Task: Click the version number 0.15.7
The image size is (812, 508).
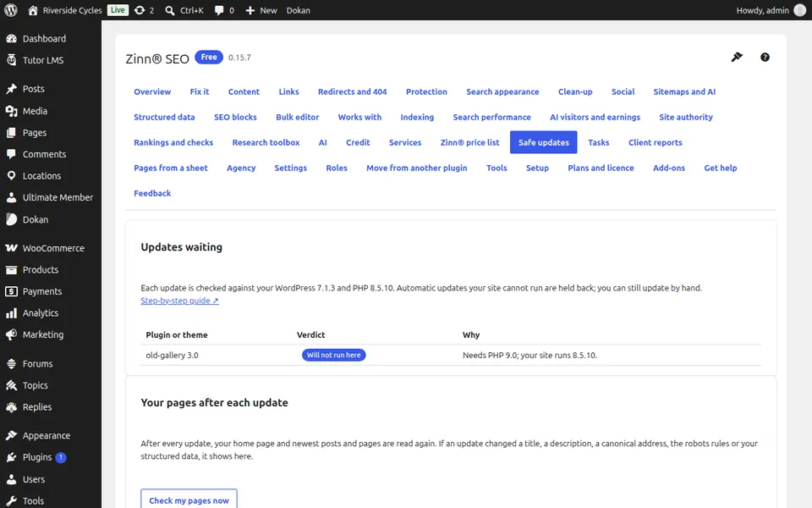Action: coord(239,58)
